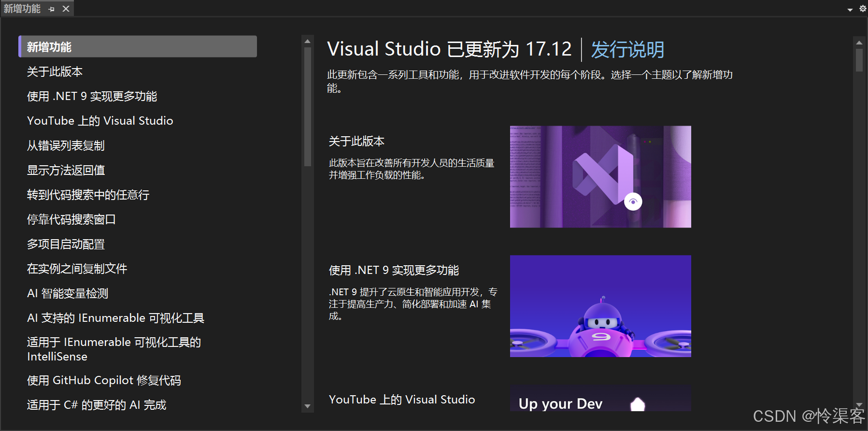The image size is (868, 431).
Task: Open YouTube 上的 Visual Studio in the left list
Action: 100,121
